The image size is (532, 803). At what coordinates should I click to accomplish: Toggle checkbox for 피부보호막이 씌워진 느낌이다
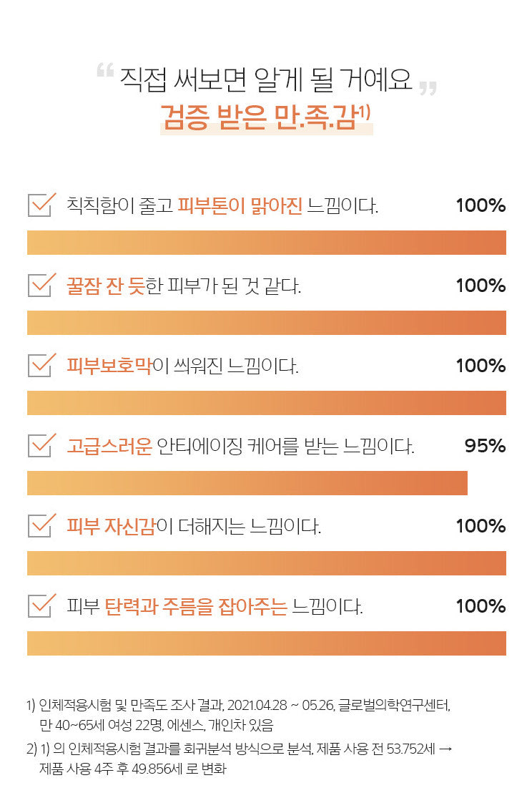[39, 365]
